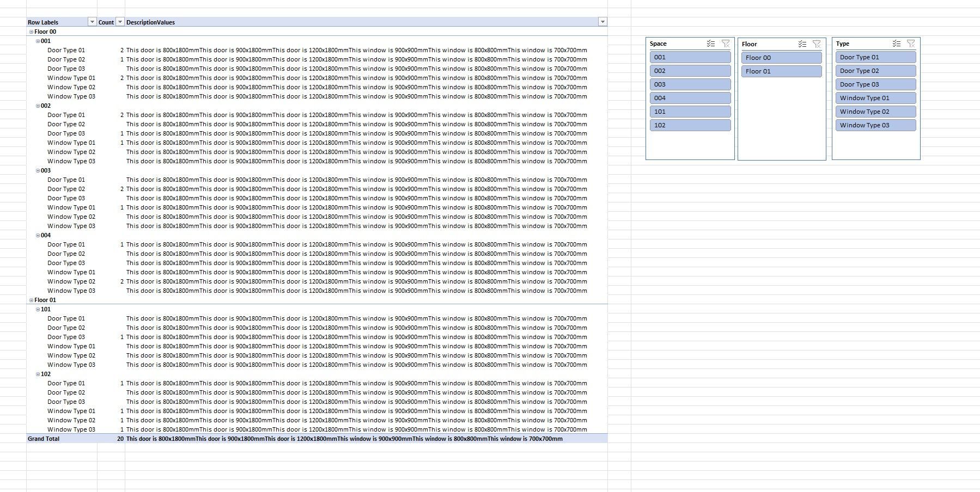Open the Count column filter dropdown

pos(120,22)
